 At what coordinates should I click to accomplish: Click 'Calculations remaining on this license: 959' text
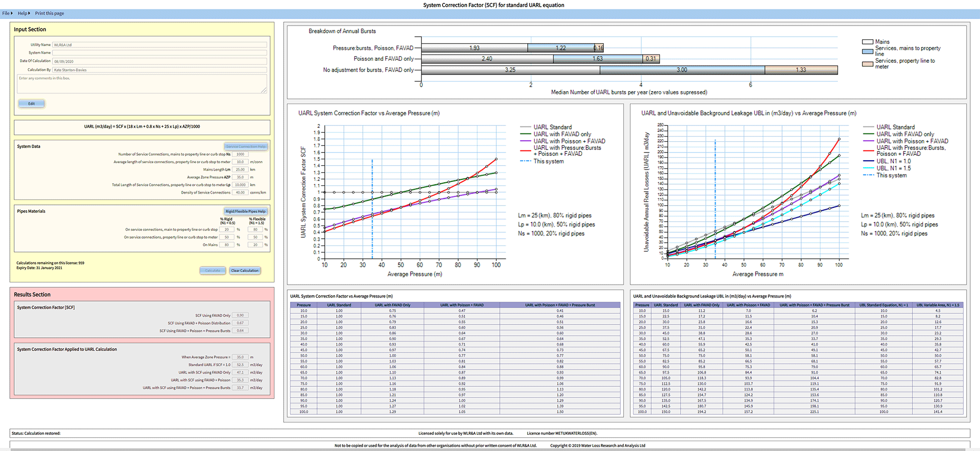click(50, 263)
